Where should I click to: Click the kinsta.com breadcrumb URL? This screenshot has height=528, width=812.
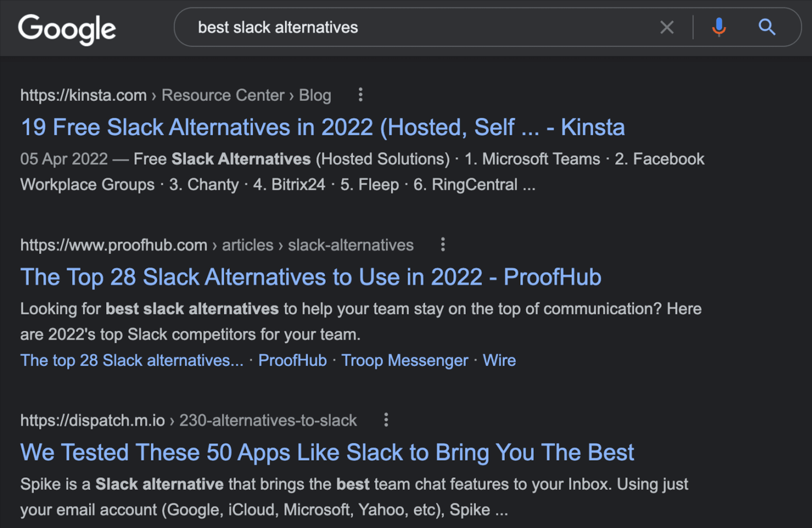coord(176,95)
